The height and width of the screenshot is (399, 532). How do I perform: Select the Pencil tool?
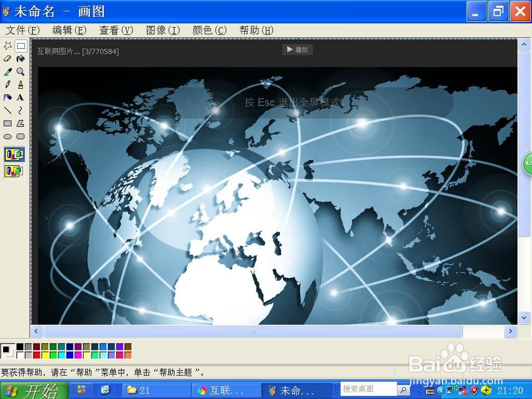(x=7, y=85)
